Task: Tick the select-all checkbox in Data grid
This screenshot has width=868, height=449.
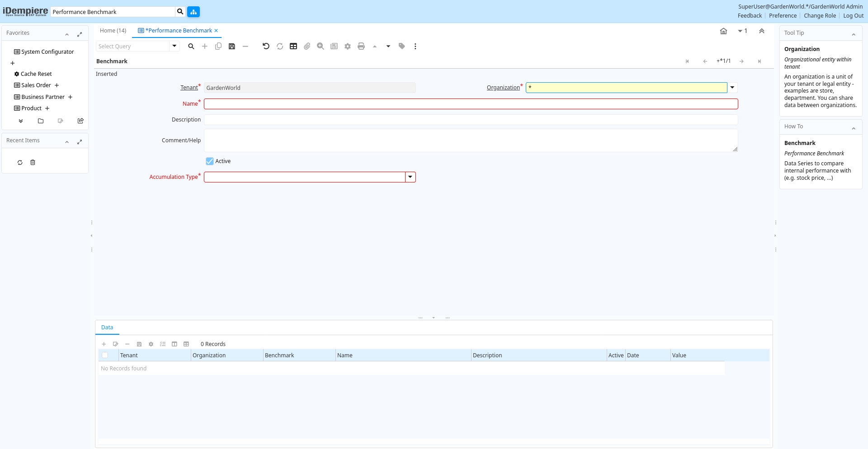Action: (x=105, y=355)
